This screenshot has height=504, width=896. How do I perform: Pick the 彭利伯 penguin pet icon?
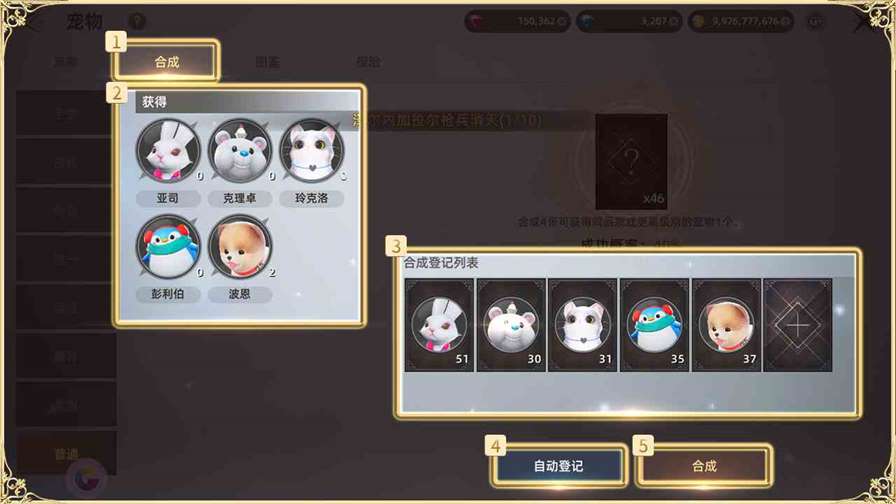click(169, 247)
